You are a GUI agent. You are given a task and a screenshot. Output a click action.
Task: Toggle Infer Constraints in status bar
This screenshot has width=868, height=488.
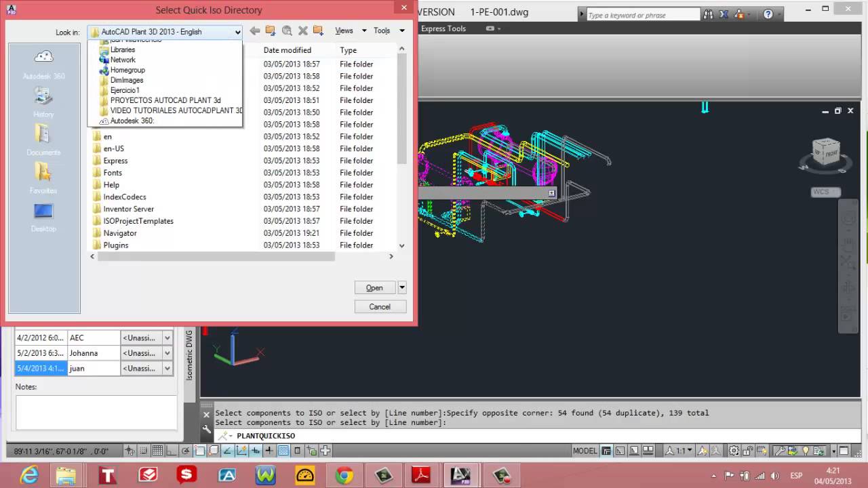(x=130, y=451)
